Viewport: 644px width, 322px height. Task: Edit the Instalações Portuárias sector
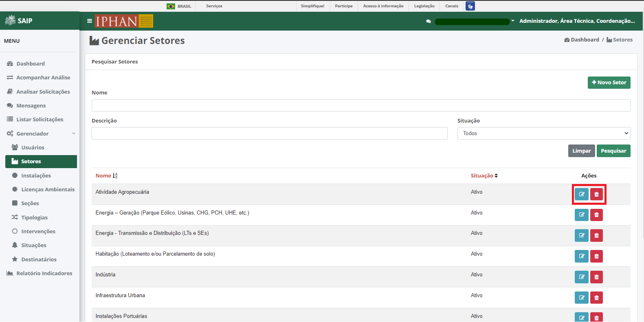coord(581,317)
